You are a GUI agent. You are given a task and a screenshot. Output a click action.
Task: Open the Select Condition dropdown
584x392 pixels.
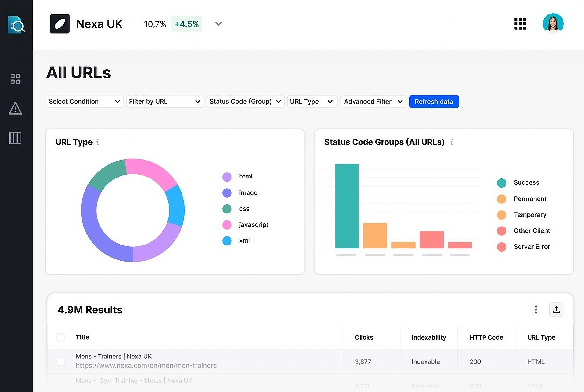coord(85,101)
